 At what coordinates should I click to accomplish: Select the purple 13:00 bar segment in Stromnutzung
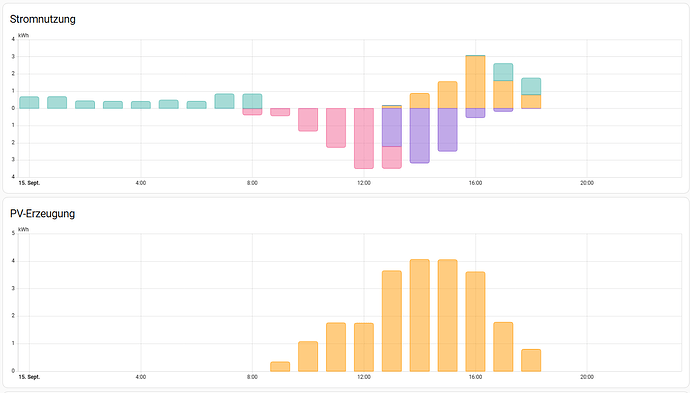pyautogui.click(x=392, y=128)
